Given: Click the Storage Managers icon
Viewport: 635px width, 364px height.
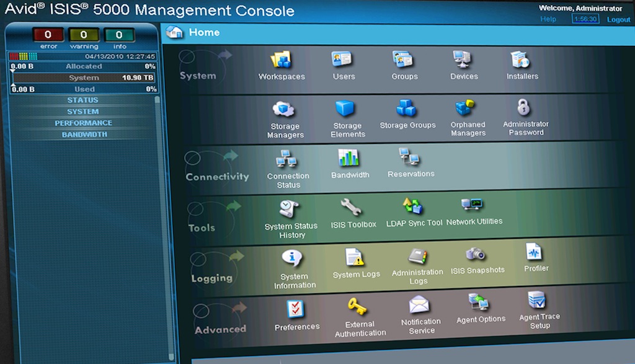Looking at the screenshot, I should pyautogui.click(x=284, y=109).
